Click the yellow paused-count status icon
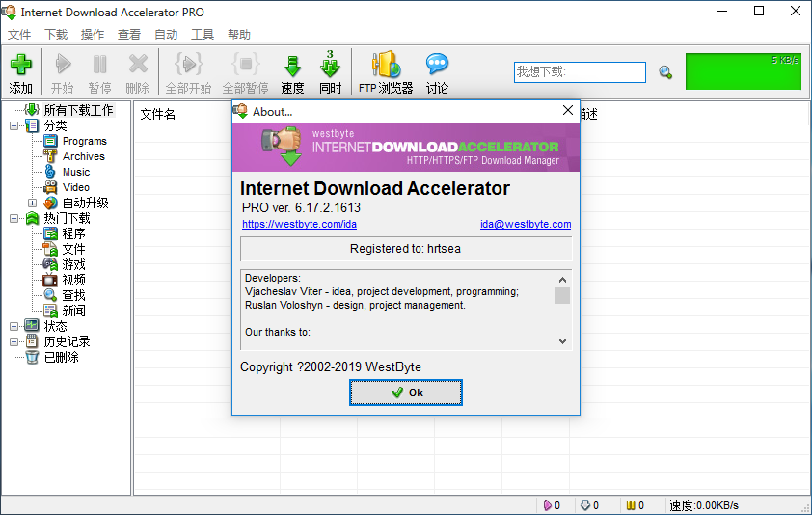The height and width of the screenshot is (515, 812). pyautogui.click(x=631, y=505)
